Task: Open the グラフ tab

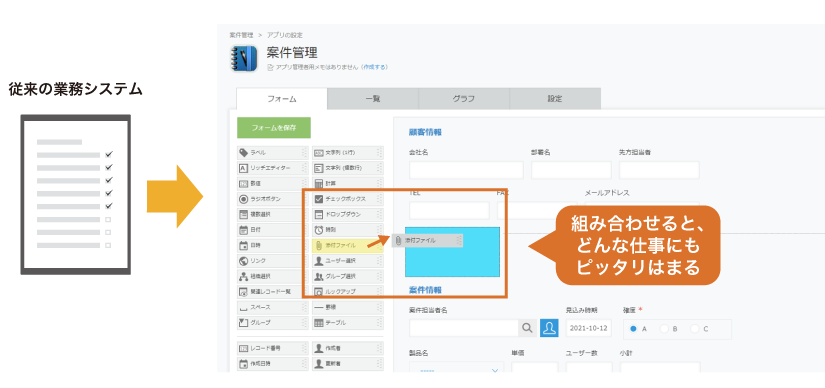Action: pos(464,98)
